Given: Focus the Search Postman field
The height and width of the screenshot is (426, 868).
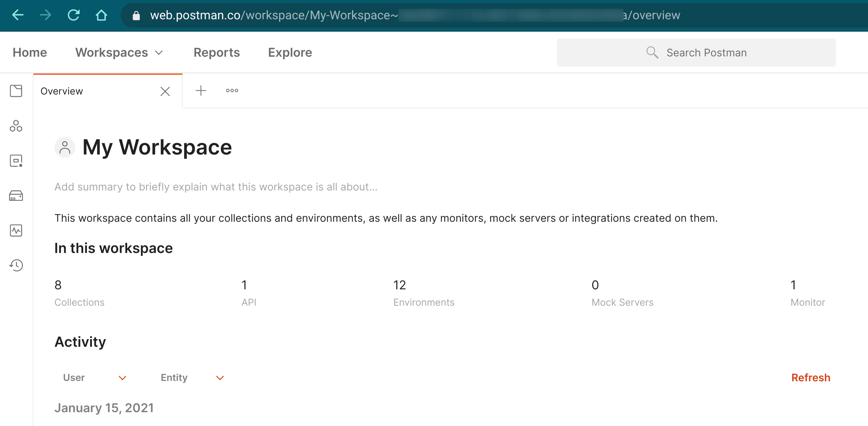Looking at the screenshot, I should click(x=696, y=52).
